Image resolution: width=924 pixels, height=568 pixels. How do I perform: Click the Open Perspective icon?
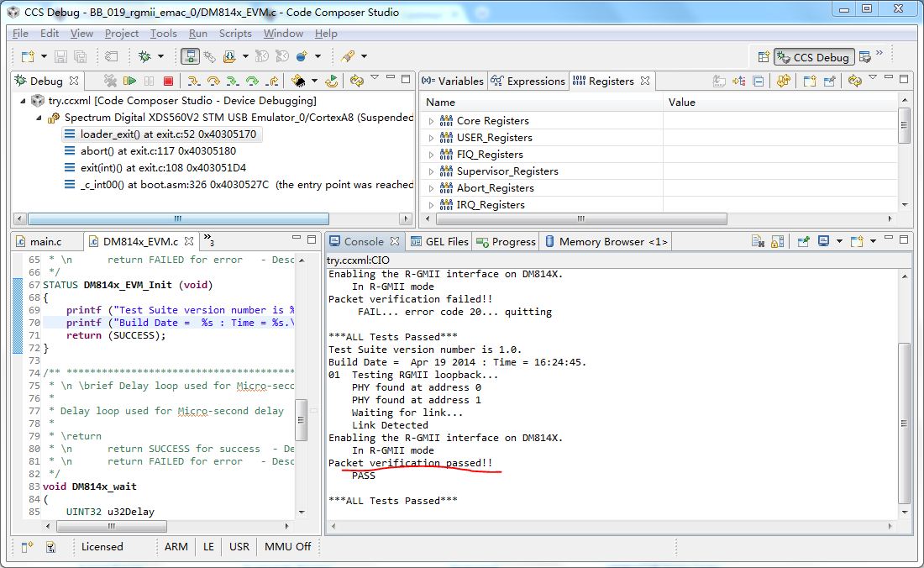(764, 56)
